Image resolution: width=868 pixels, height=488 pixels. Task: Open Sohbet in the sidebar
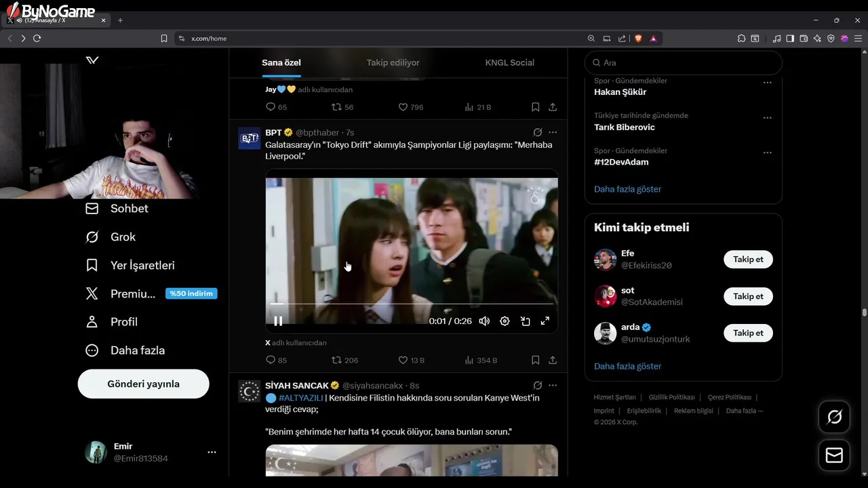[117, 208]
